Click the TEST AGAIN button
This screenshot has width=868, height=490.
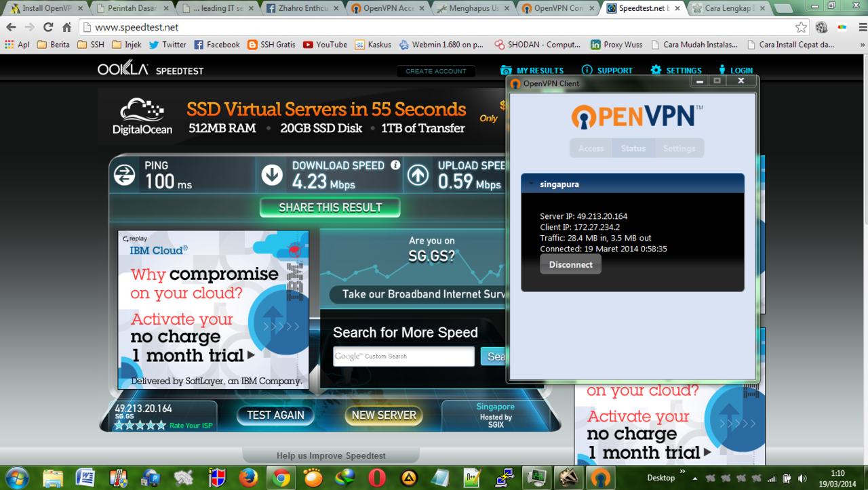click(x=275, y=415)
